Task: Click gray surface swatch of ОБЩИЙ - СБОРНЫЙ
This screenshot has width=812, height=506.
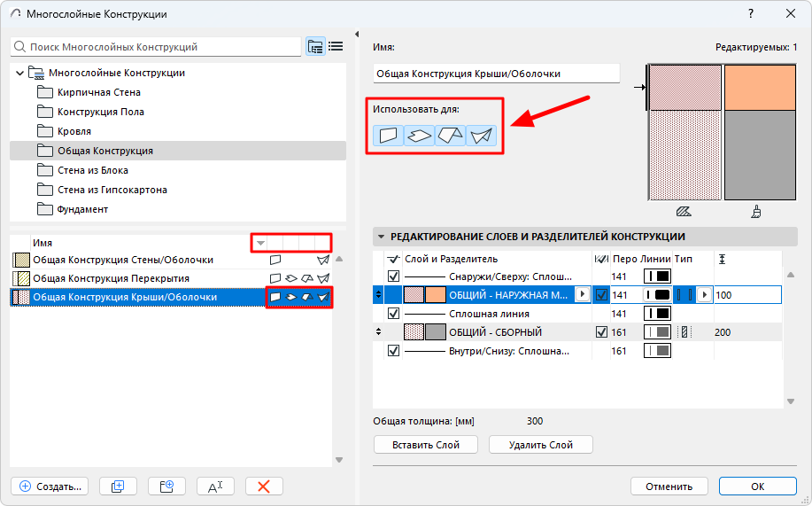Action: (x=435, y=332)
